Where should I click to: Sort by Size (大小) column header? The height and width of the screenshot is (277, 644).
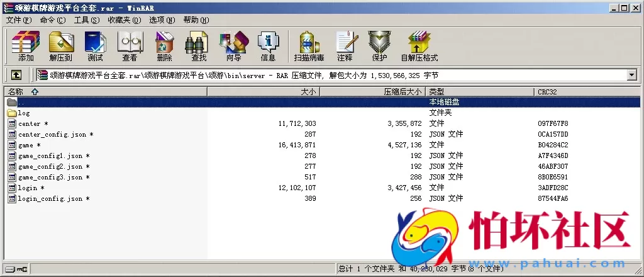point(264,92)
